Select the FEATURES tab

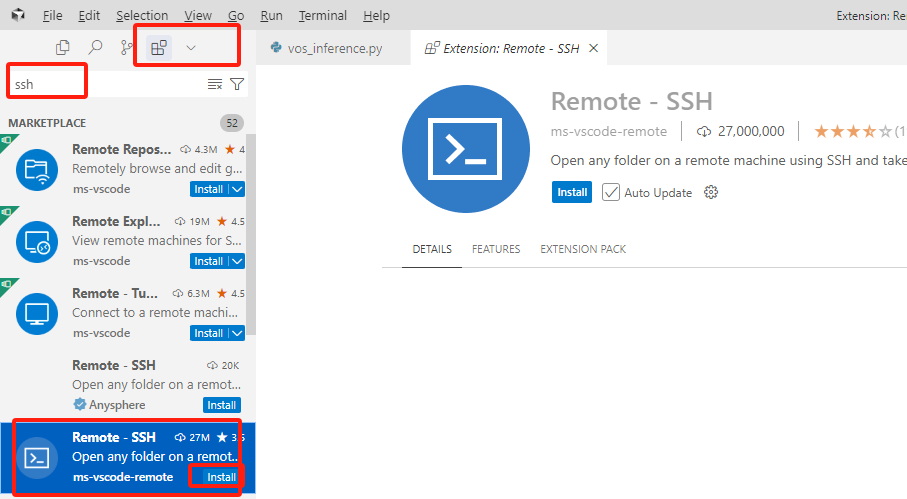[x=496, y=249]
